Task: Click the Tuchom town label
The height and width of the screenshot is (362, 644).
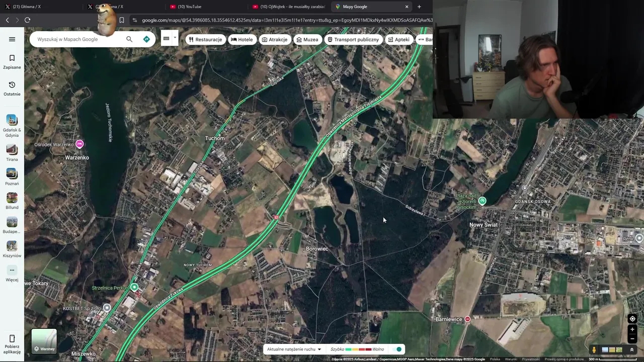Action: pyautogui.click(x=215, y=138)
